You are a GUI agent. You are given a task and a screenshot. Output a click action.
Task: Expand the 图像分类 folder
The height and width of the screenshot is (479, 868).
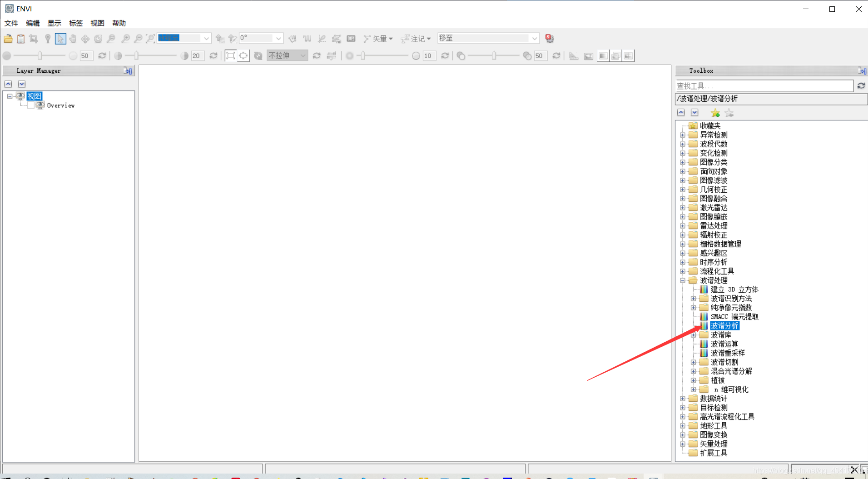coord(683,162)
